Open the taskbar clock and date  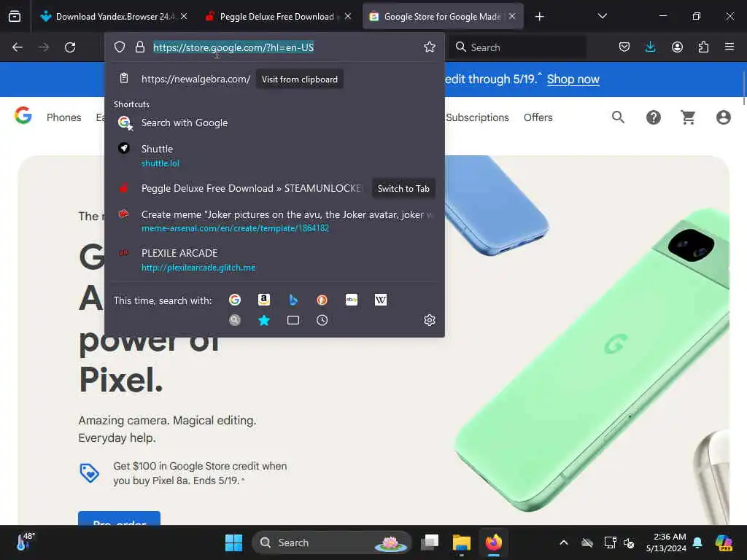click(x=666, y=542)
